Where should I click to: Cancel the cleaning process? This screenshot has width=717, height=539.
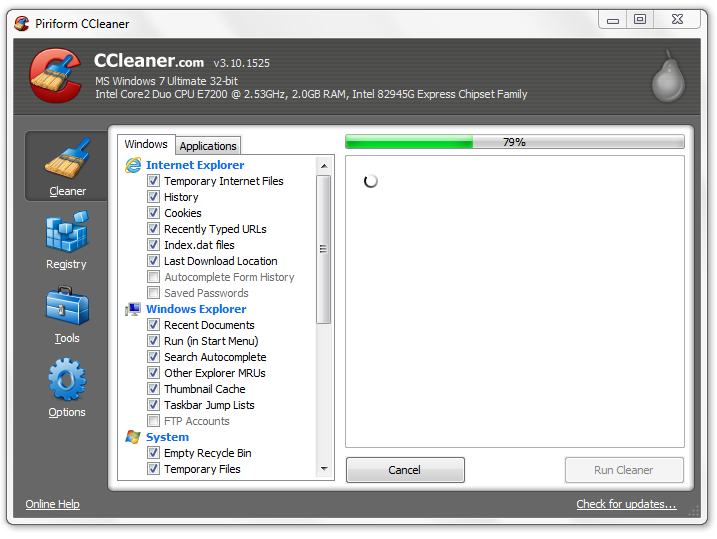click(x=405, y=470)
